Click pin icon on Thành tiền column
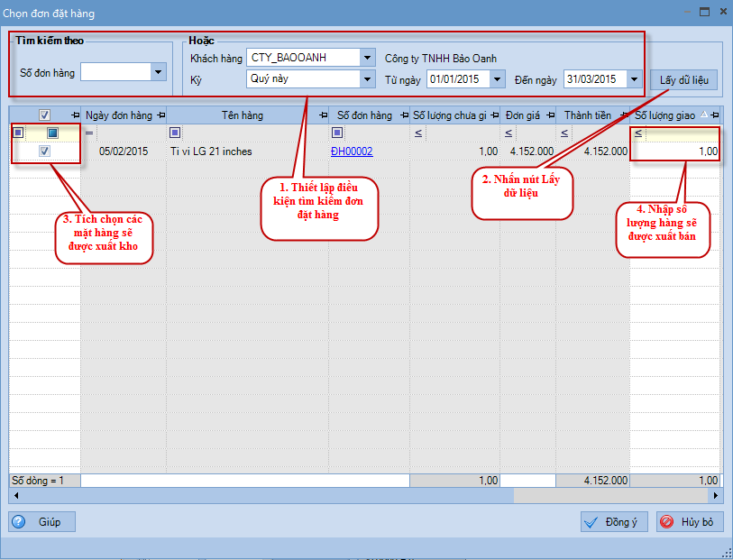This screenshot has width=733, height=560. coord(621,115)
